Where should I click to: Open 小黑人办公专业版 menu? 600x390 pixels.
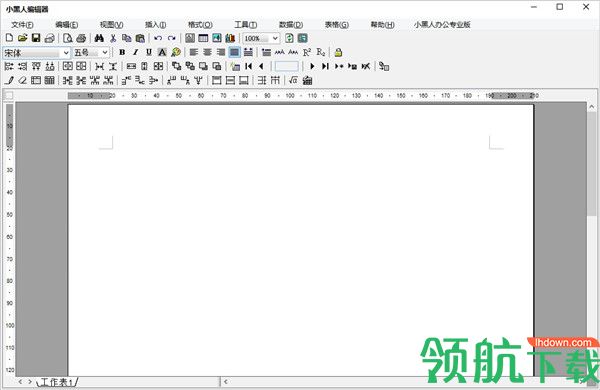click(x=442, y=25)
